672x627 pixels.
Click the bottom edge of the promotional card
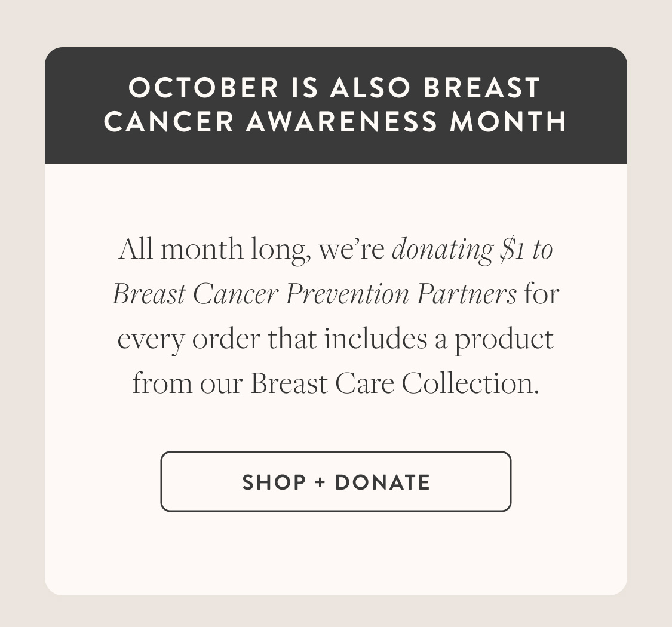[x=336, y=594]
